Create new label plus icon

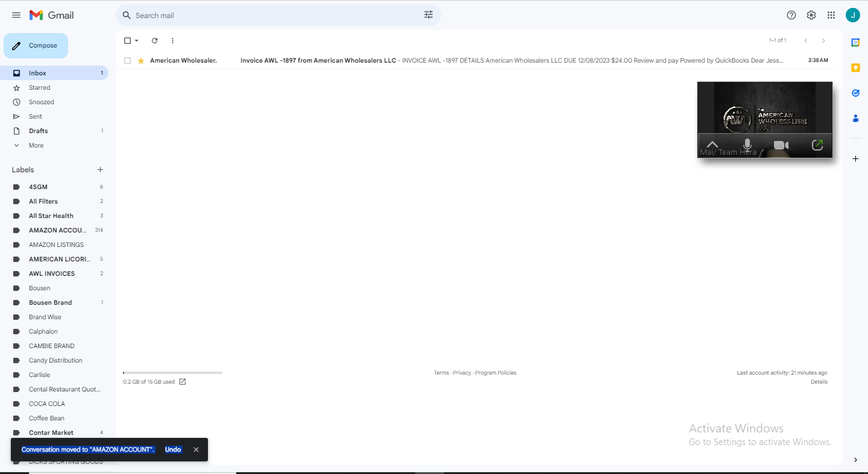pyautogui.click(x=100, y=170)
